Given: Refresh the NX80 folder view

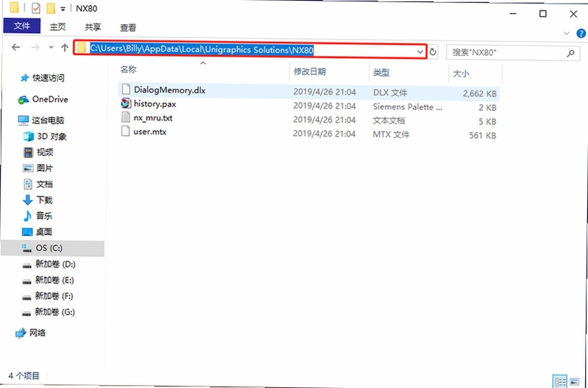Looking at the screenshot, I should coord(433,52).
